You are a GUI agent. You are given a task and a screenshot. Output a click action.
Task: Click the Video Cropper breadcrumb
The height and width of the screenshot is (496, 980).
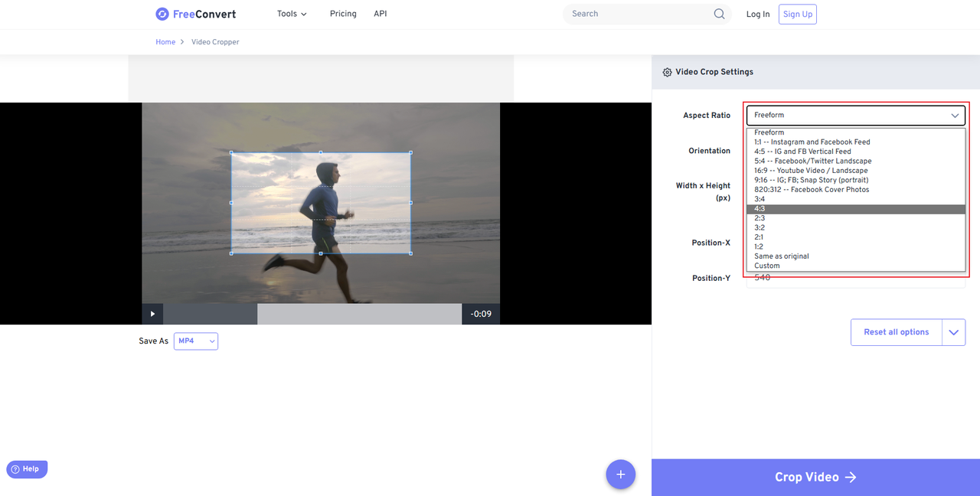pyautogui.click(x=215, y=42)
